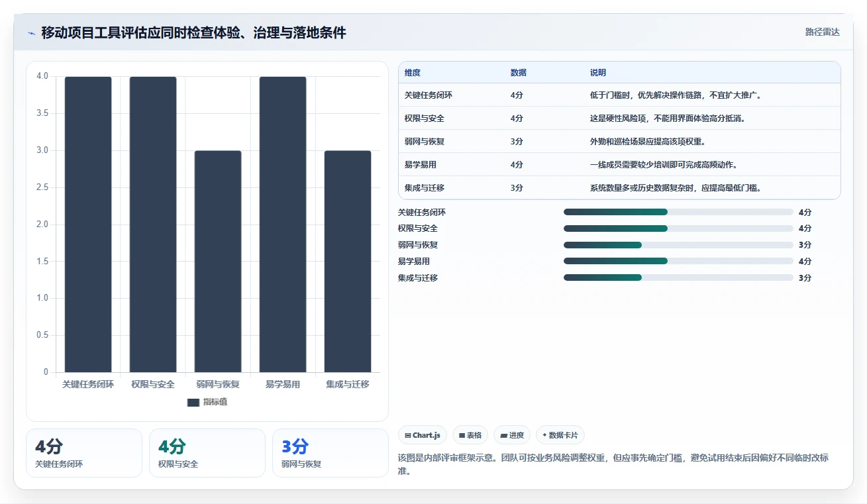The height and width of the screenshot is (504, 867).
Task: Select the 关键任务闭环 table row cell
Action: click(429, 95)
